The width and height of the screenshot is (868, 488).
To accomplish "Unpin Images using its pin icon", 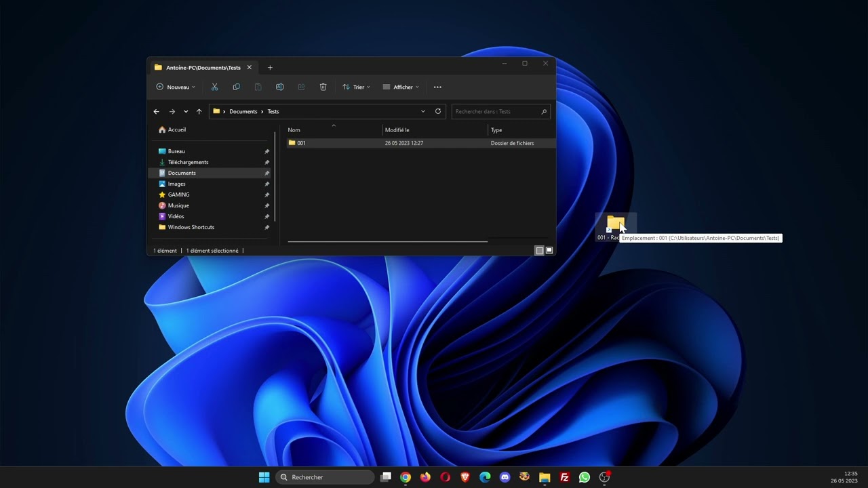I will [267, 184].
